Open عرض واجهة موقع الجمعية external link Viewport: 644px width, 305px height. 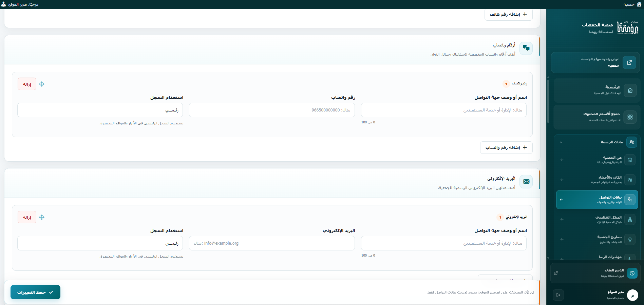(595, 62)
